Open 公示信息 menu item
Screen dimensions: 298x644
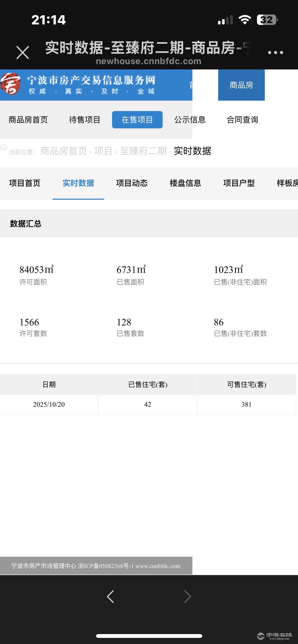[x=190, y=120]
